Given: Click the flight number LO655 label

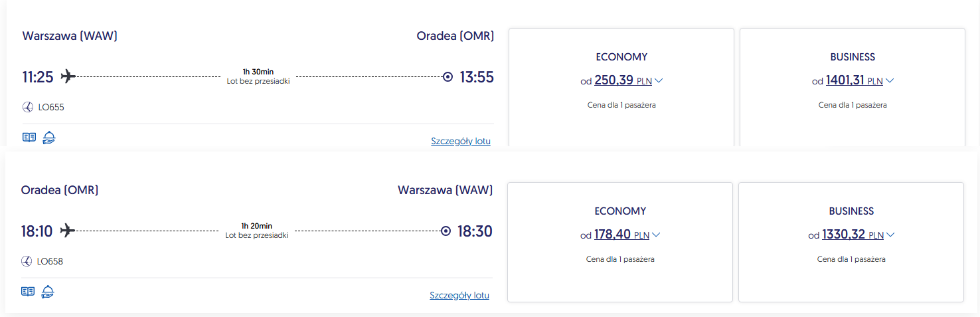Looking at the screenshot, I should click(51, 107).
